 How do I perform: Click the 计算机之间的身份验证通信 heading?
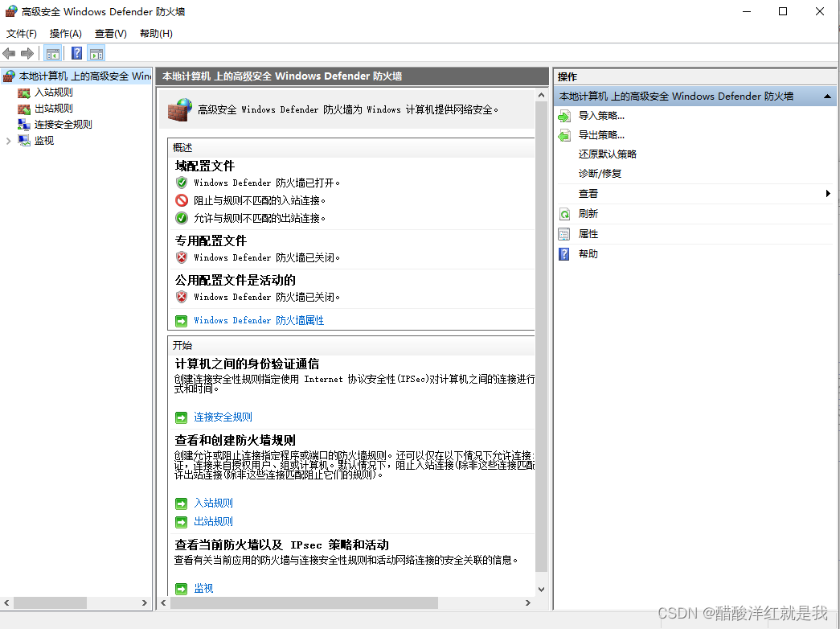[247, 364]
